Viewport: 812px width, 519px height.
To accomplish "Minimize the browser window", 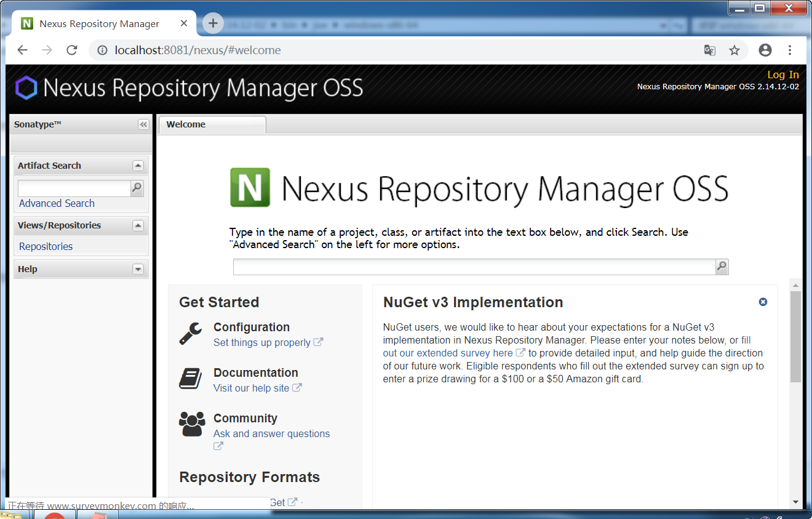I will coord(739,8).
